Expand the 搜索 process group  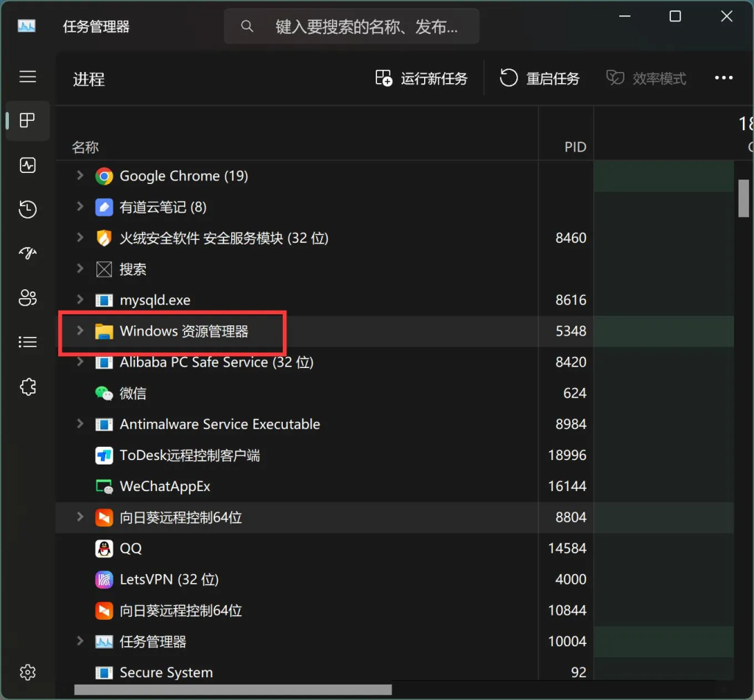pyautogui.click(x=80, y=269)
